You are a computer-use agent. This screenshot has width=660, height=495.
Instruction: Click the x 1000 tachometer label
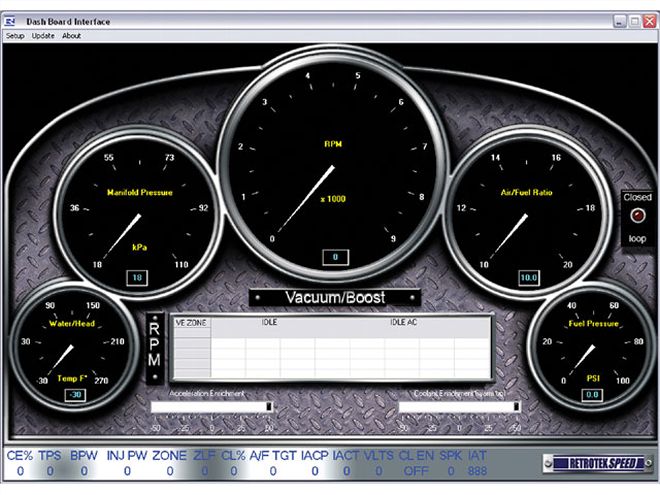(333, 199)
